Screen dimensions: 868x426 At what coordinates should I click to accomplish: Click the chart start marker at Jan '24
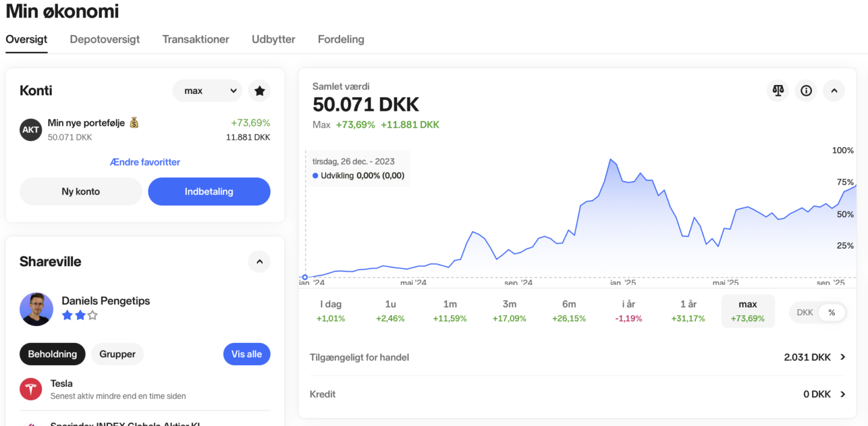pos(305,277)
